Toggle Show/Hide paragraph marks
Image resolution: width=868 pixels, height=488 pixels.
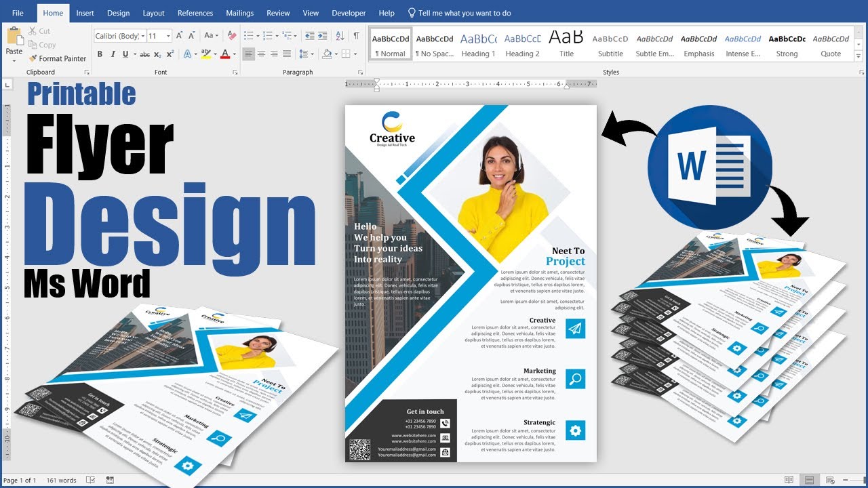point(357,36)
